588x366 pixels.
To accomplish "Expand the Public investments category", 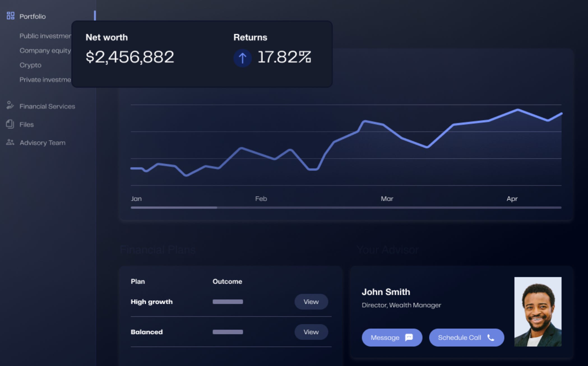I will tap(46, 36).
